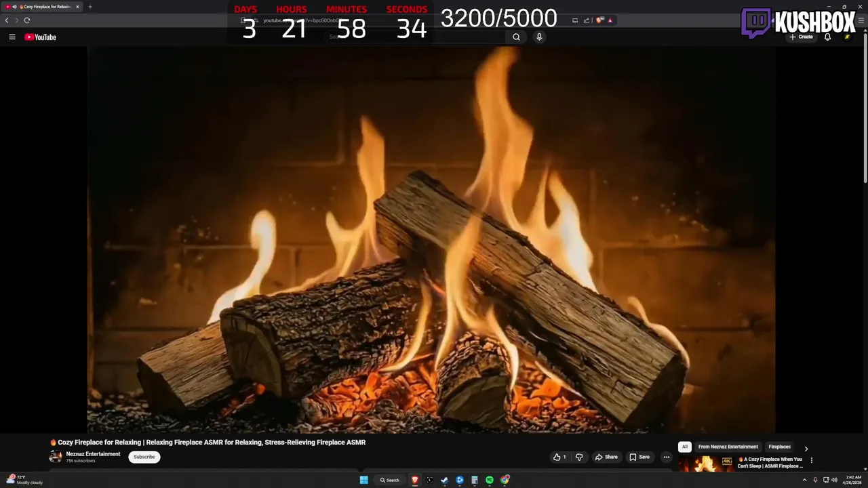Screen dimensions: 868x488
Task: Open Spotify from the taskbar
Action: (x=490, y=480)
